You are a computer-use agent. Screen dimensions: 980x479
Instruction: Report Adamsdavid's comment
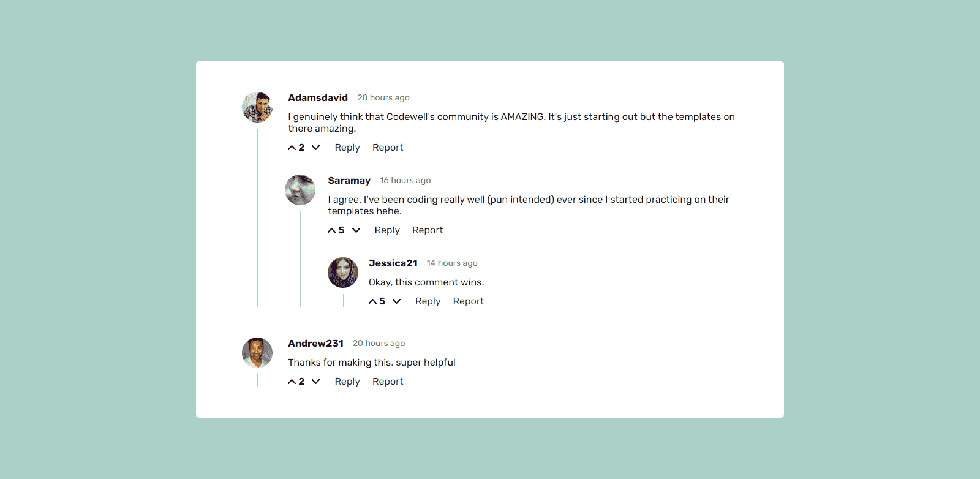(x=388, y=148)
